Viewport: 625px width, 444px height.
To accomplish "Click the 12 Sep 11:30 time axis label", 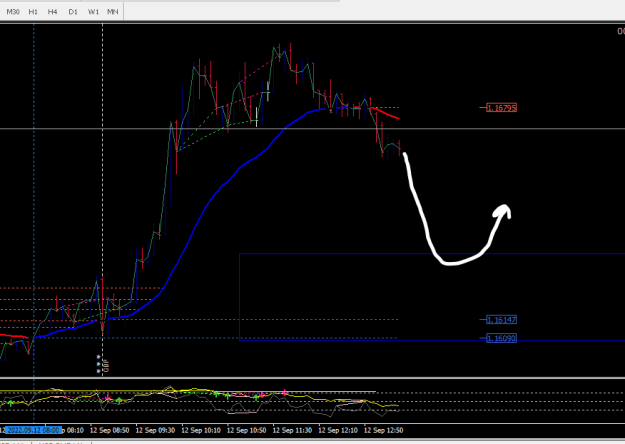I will coord(292,430).
